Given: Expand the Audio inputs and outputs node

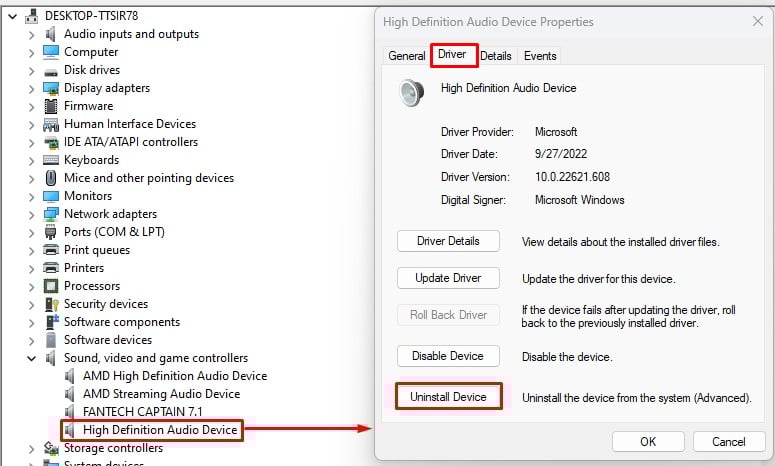Looking at the screenshot, I should [x=32, y=34].
